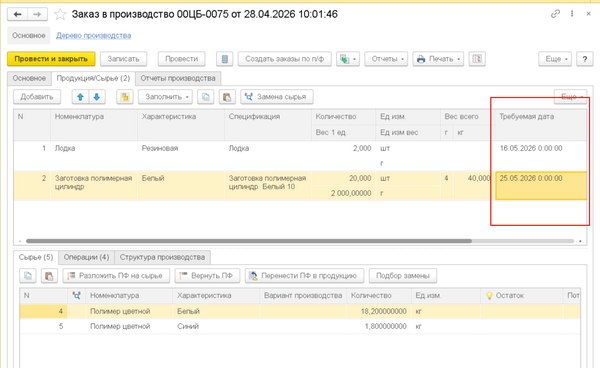
Task: Click the Замена сырья button
Action: pyautogui.click(x=277, y=97)
